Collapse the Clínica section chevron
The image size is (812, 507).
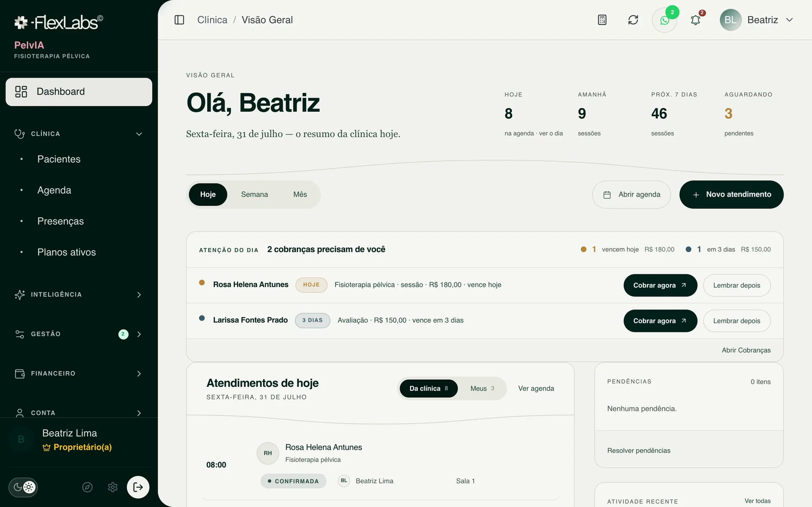[x=139, y=134]
